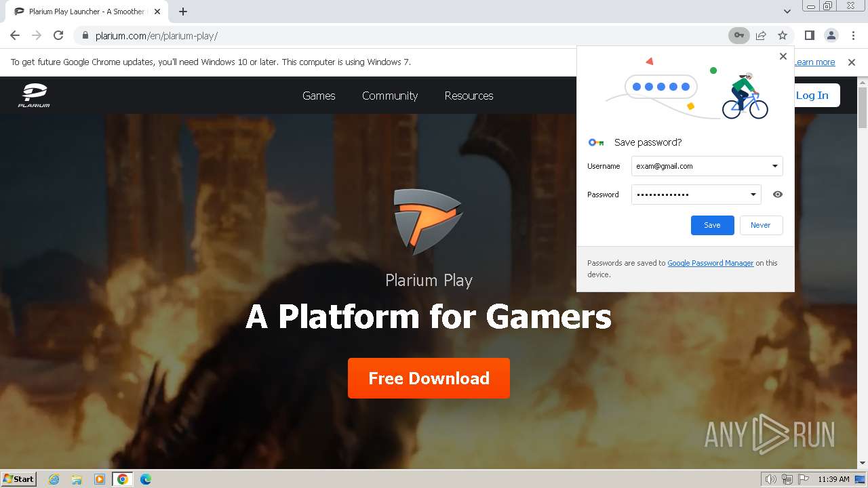The width and height of the screenshot is (868, 488).
Task: Open a new browser tab
Action: (183, 12)
